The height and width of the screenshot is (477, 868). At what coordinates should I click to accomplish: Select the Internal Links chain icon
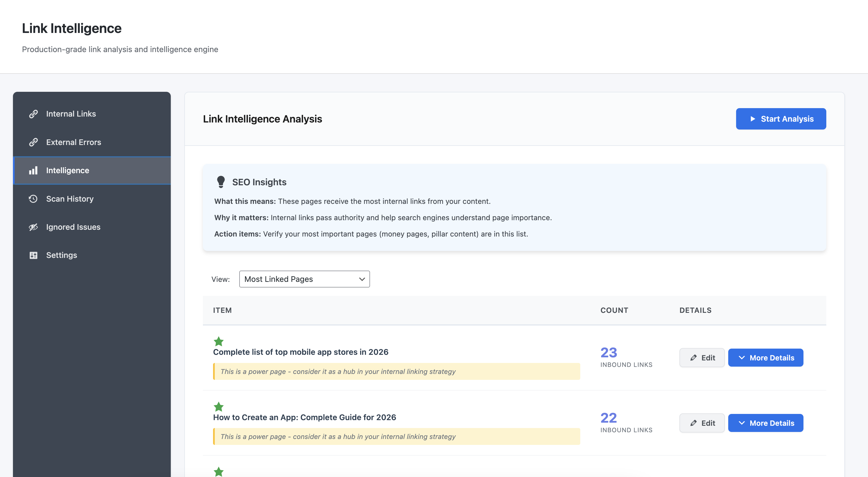tap(33, 114)
